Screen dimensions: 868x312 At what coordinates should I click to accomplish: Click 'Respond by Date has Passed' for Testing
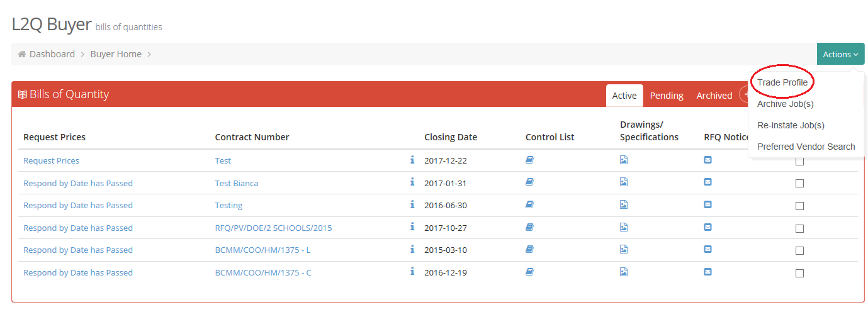click(x=78, y=205)
